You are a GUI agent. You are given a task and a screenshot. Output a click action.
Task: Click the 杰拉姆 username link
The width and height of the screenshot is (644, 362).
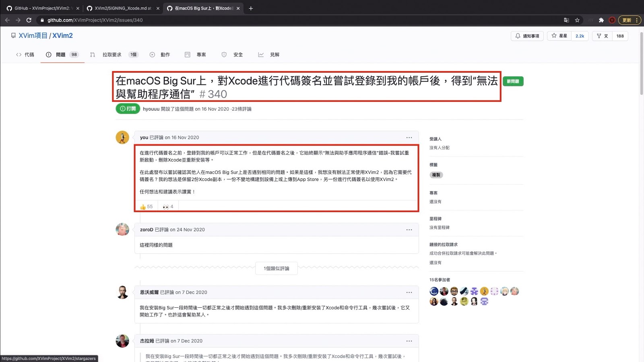[x=147, y=341]
